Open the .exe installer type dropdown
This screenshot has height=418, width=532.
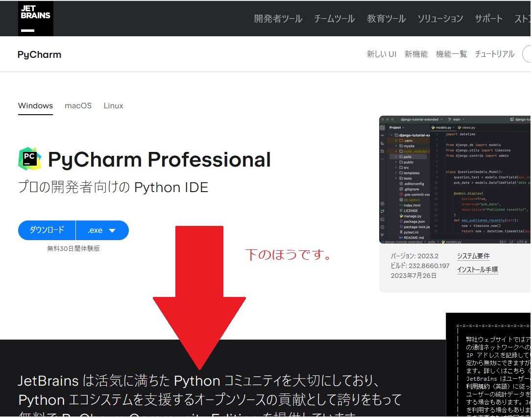pos(102,230)
